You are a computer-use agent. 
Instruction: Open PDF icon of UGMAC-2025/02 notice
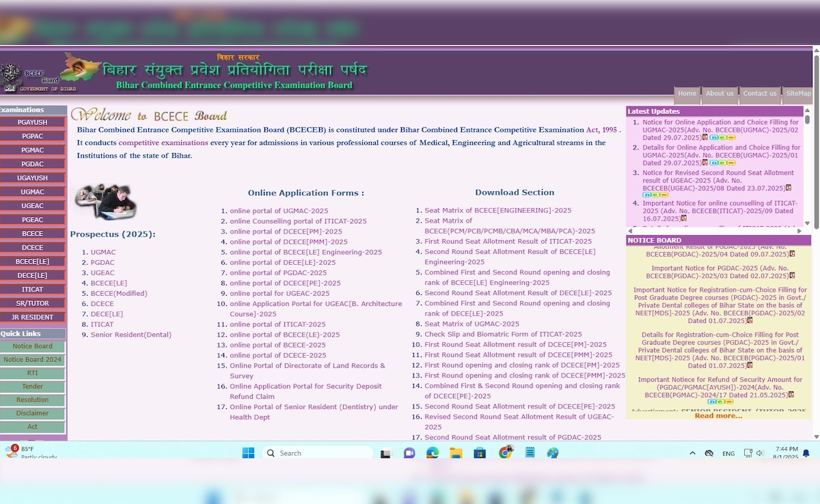[x=704, y=137]
